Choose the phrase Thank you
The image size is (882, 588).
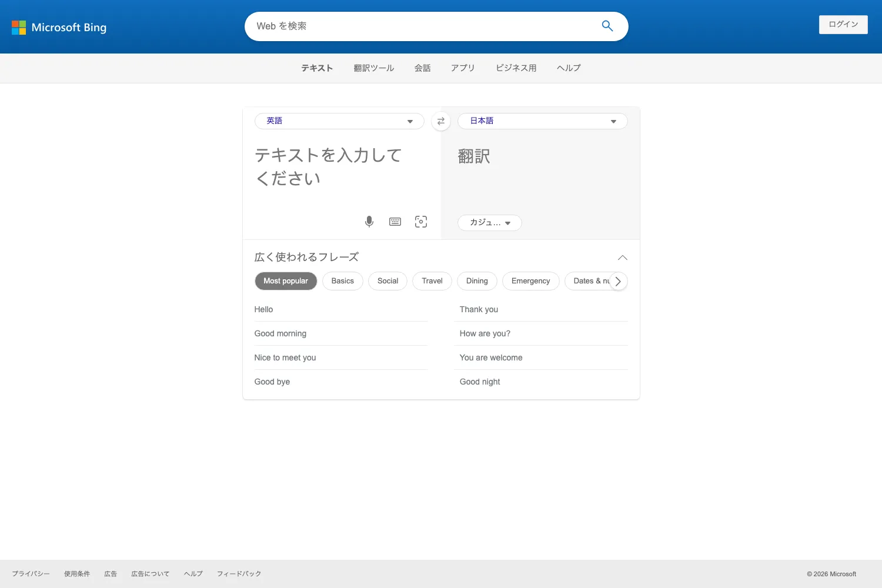click(541, 309)
